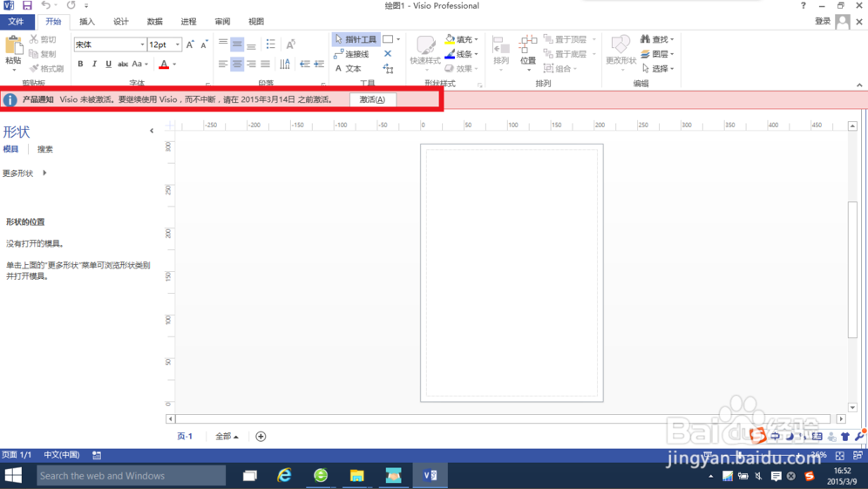Toggle align text right
The width and height of the screenshot is (868, 489).
point(251,65)
